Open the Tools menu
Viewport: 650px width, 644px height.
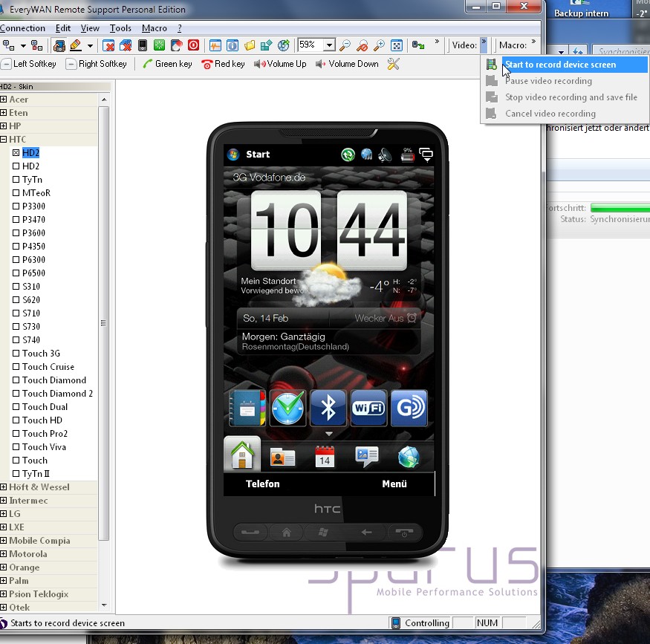pyautogui.click(x=120, y=28)
